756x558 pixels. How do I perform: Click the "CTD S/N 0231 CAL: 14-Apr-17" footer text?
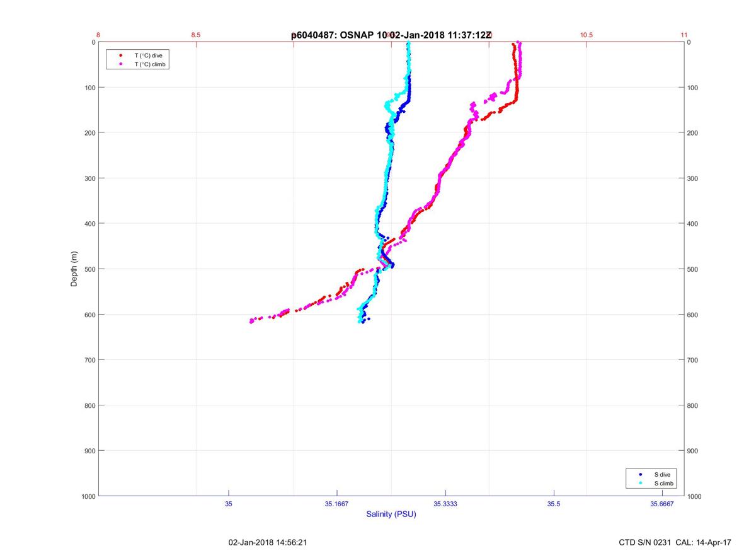(x=675, y=542)
